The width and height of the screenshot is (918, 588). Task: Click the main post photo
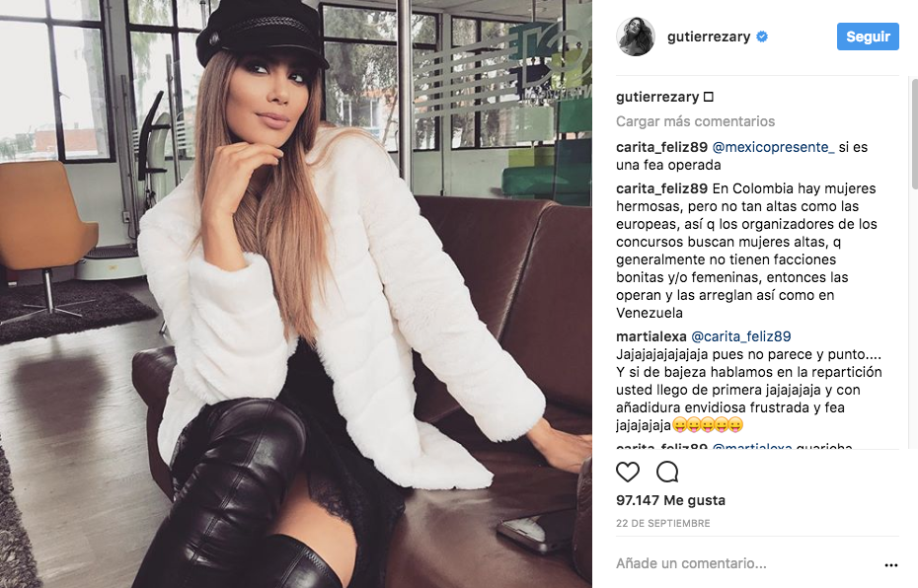296,294
